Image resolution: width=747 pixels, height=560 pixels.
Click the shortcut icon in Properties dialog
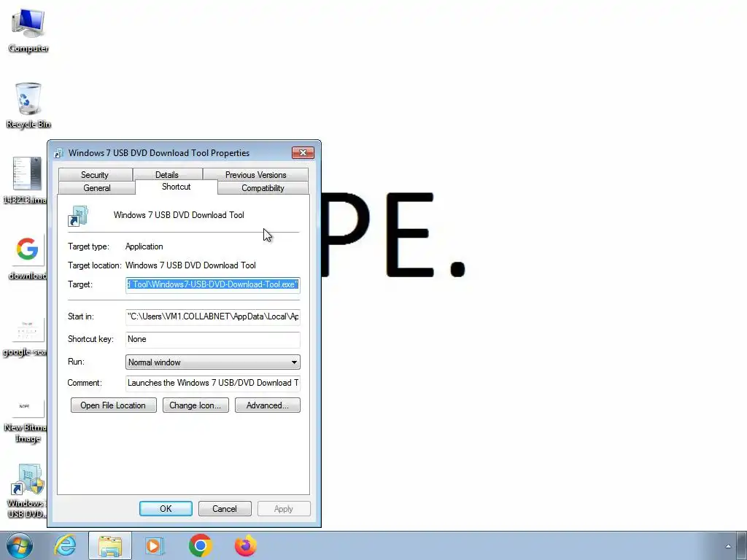pyautogui.click(x=77, y=216)
